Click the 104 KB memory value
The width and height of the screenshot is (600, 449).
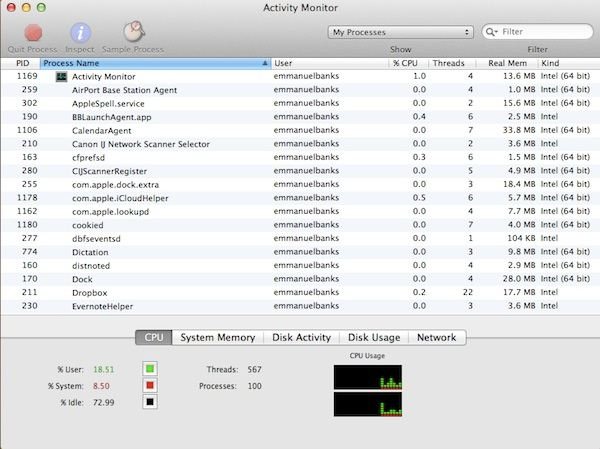(x=521, y=238)
